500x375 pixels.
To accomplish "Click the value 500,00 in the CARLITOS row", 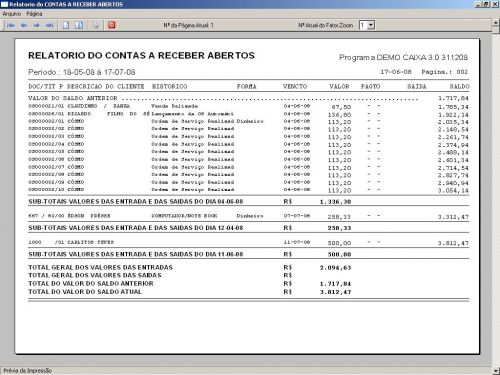I will click(x=339, y=243).
